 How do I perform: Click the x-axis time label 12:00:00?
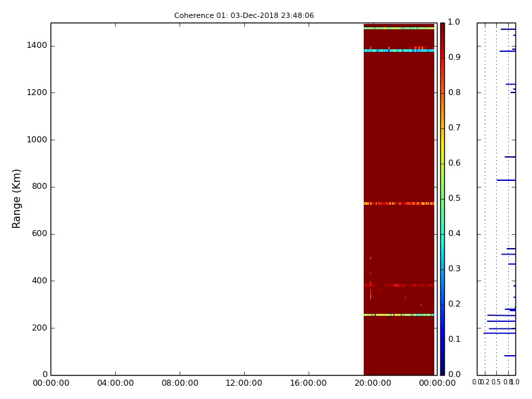click(244, 383)
